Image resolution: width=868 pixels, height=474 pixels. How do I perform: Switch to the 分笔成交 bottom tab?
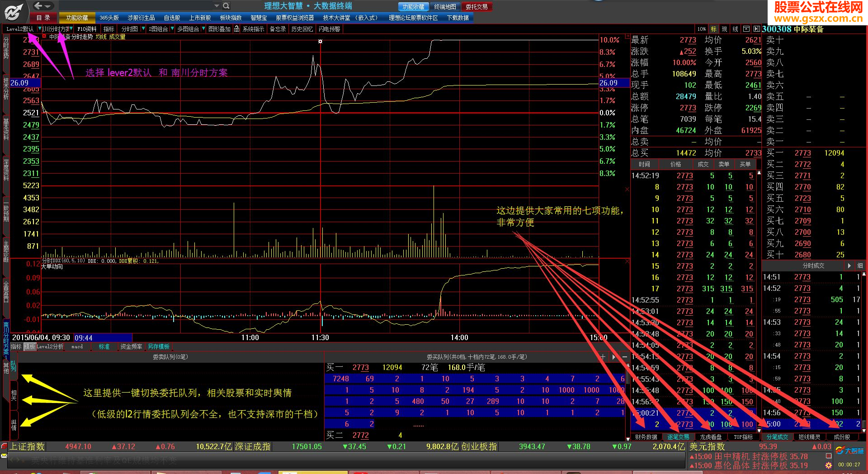(778, 437)
